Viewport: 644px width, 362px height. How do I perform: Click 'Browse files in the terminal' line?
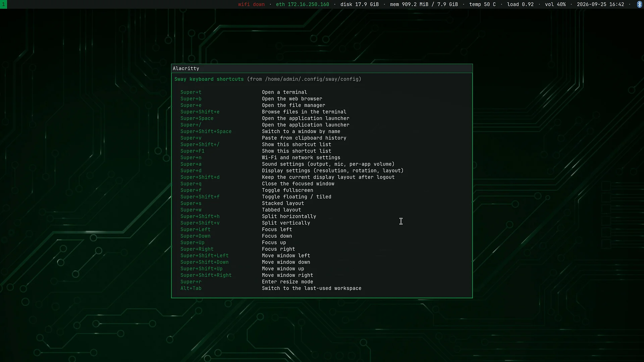click(x=304, y=112)
